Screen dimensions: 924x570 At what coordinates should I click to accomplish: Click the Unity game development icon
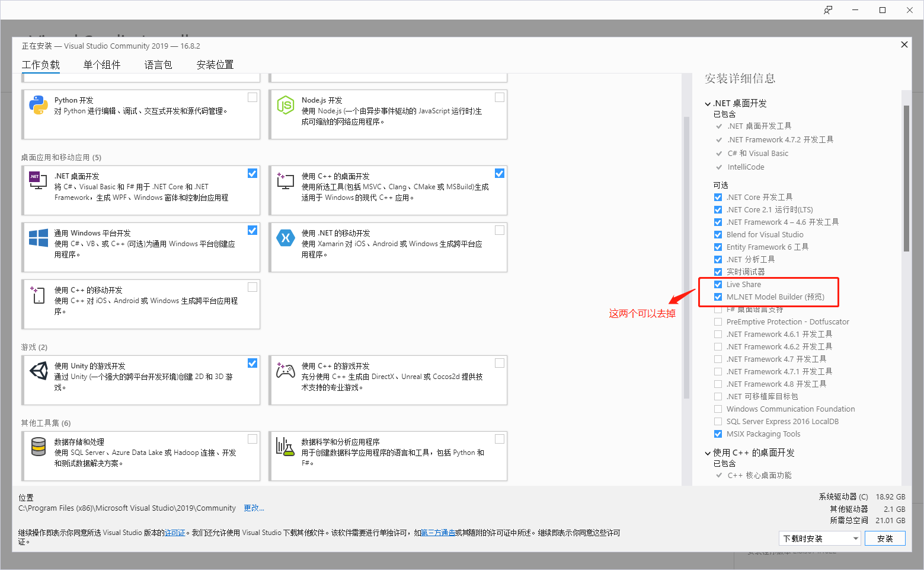[x=38, y=371]
